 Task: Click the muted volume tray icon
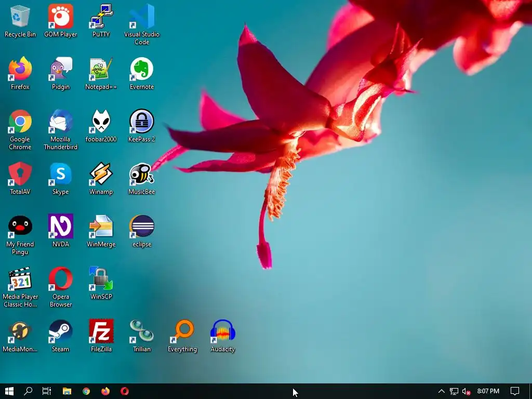tap(466, 391)
